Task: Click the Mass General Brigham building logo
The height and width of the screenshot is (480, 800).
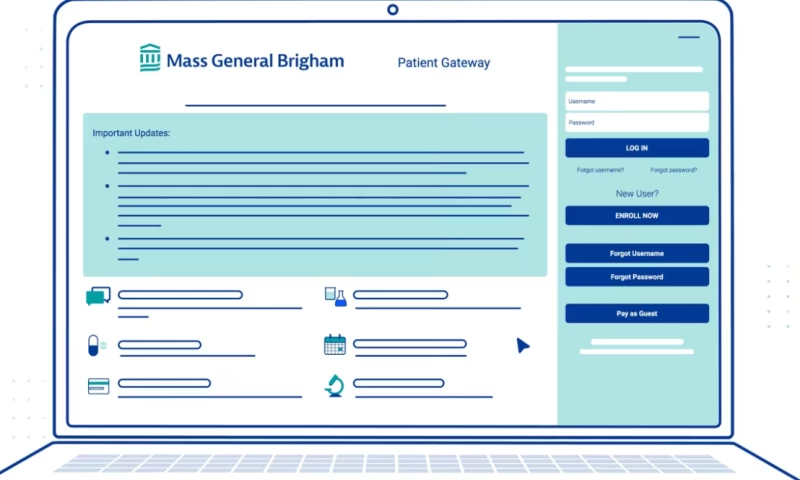Action: pyautogui.click(x=150, y=58)
